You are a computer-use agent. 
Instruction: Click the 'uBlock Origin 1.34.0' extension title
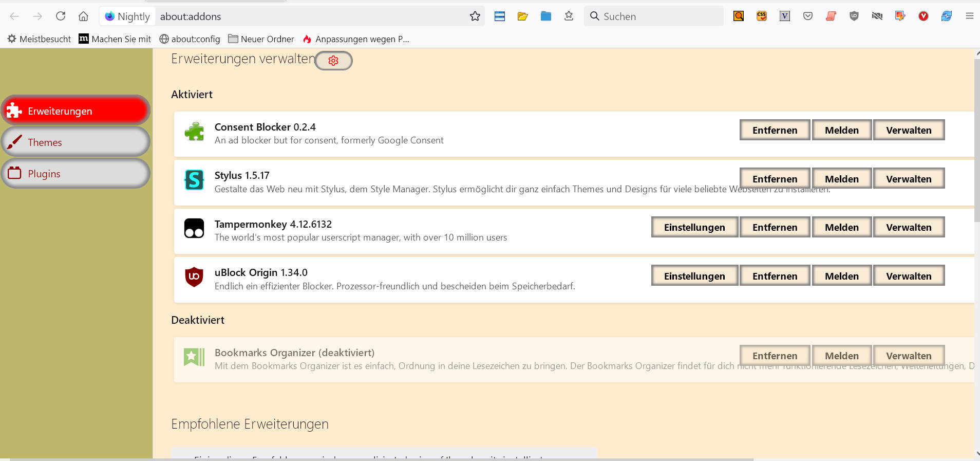point(261,272)
